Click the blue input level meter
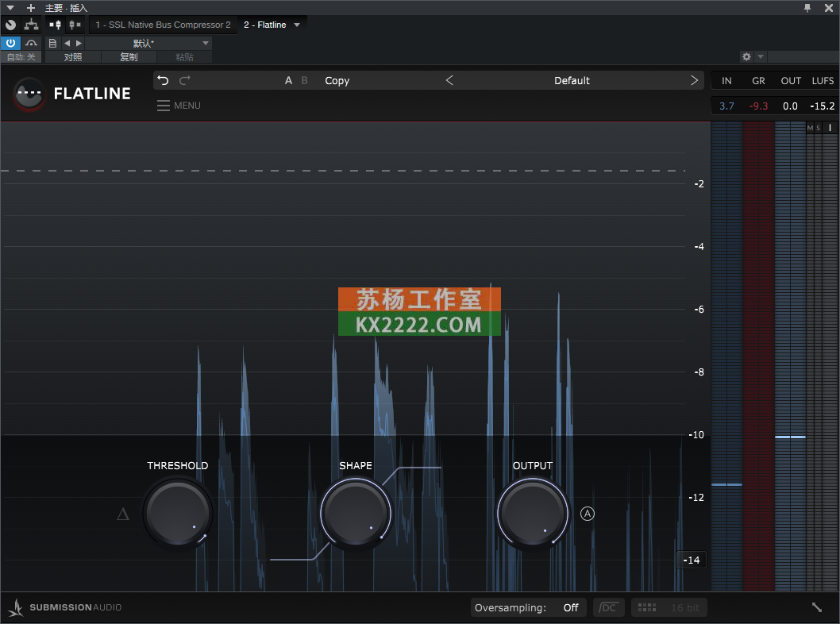The height and width of the screenshot is (624, 840). click(x=727, y=356)
